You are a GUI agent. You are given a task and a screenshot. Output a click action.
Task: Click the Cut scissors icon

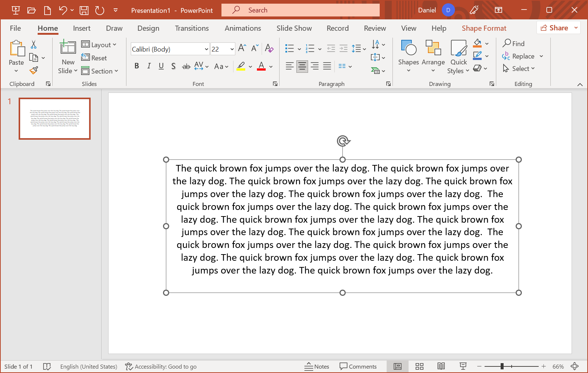[34, 45]
